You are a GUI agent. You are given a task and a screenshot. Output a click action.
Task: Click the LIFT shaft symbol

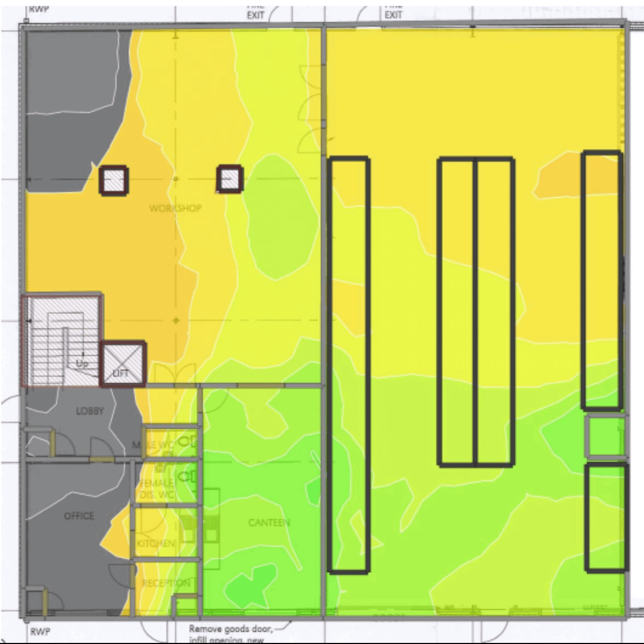pos(123,363)
